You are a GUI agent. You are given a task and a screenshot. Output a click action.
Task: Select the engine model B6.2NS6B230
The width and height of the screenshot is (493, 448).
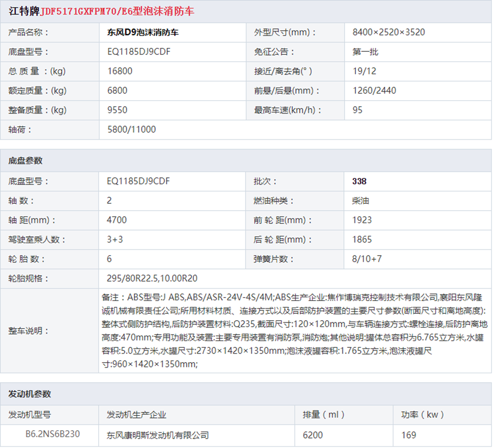pyautogui.click(x=53, y=434)
